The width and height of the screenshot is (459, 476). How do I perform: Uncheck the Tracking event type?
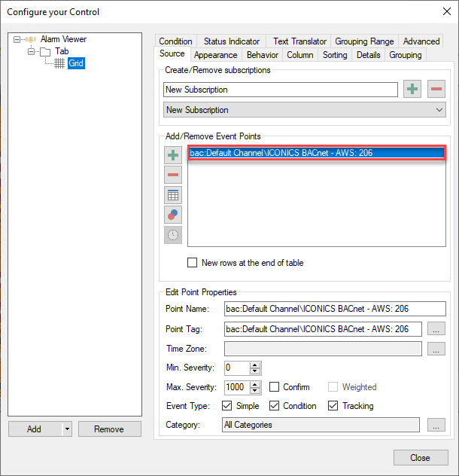click(333, 405)
